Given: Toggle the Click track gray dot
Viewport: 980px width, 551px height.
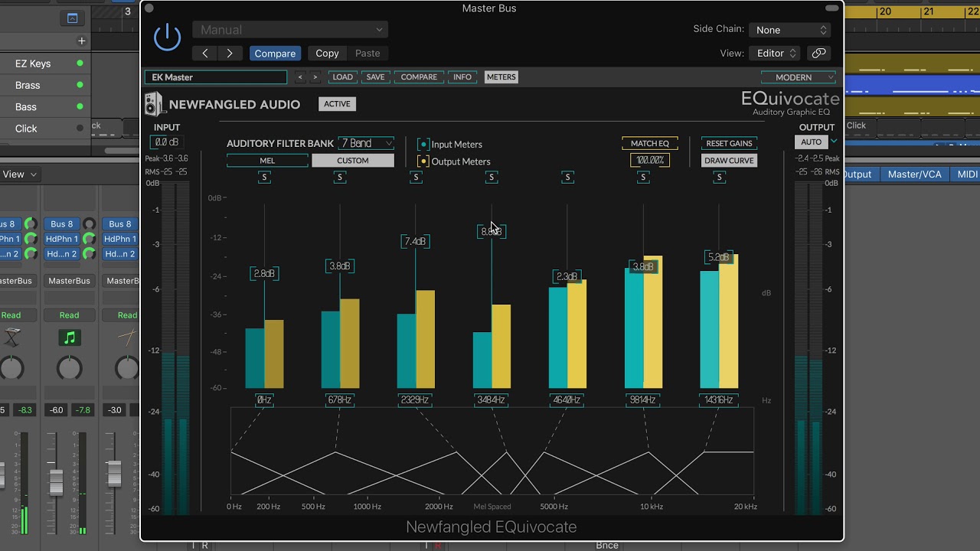Looking at the screenshot, I should 80,128.
